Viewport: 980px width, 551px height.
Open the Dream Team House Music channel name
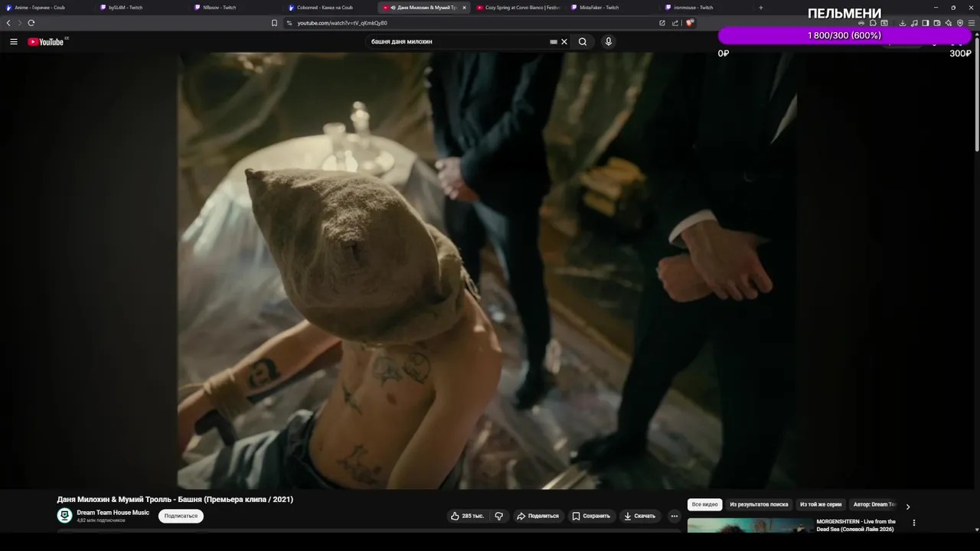(113, 512)
